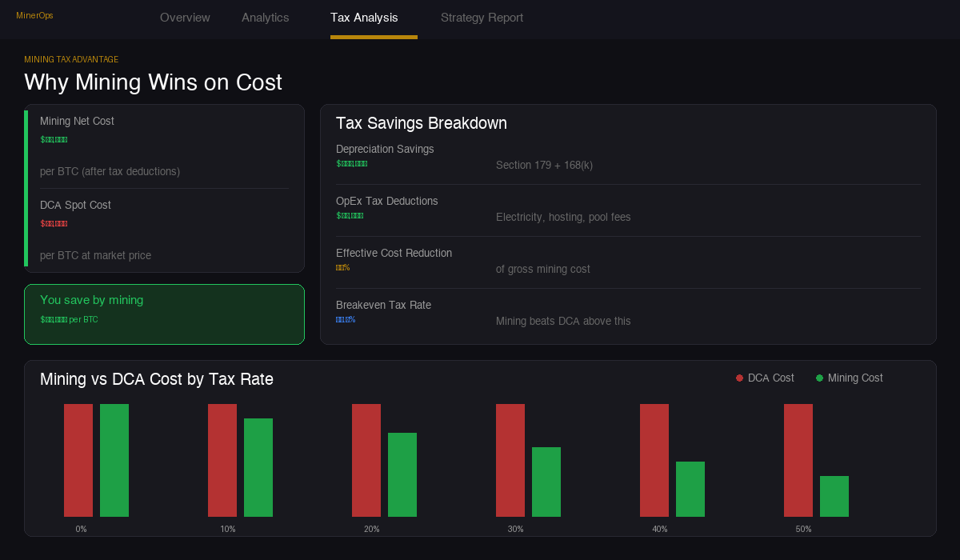Click the Tax Savings Breakdown heading
960x560 pixels.
click(x=422, y=123)
